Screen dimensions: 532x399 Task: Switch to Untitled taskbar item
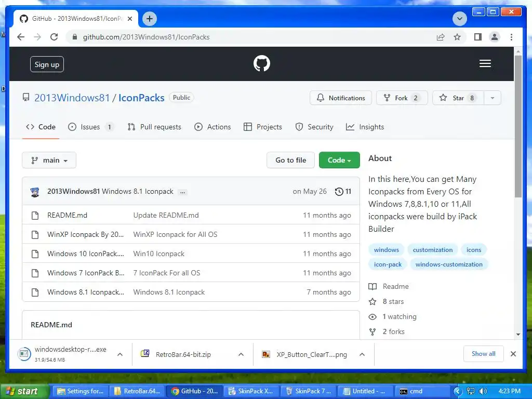coord(364,391)
